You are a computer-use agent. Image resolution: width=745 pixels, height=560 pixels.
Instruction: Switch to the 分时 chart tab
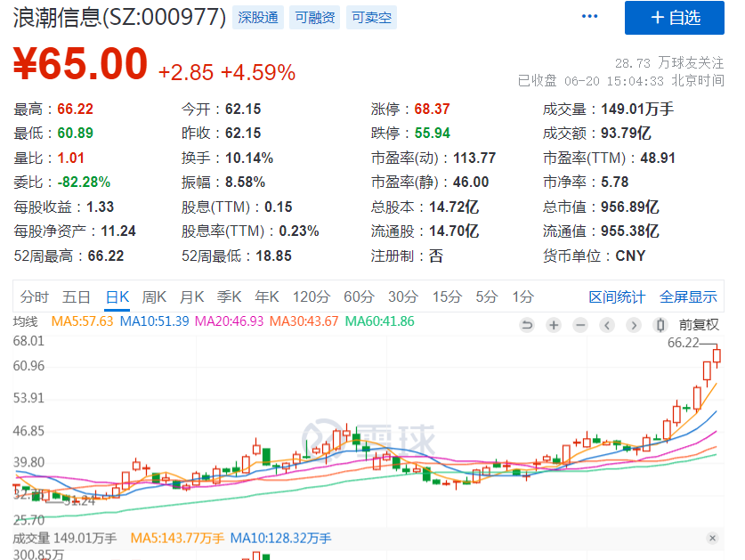pos(35,297)
